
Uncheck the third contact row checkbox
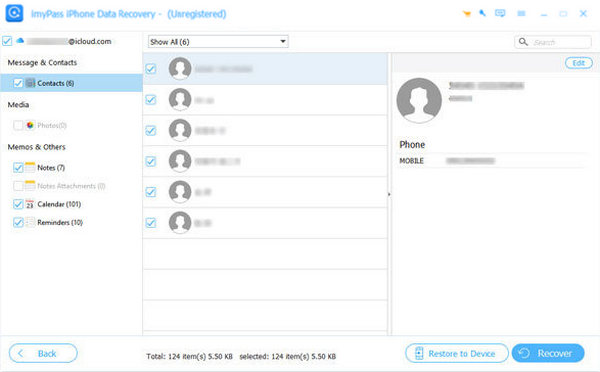pos(151,131)
